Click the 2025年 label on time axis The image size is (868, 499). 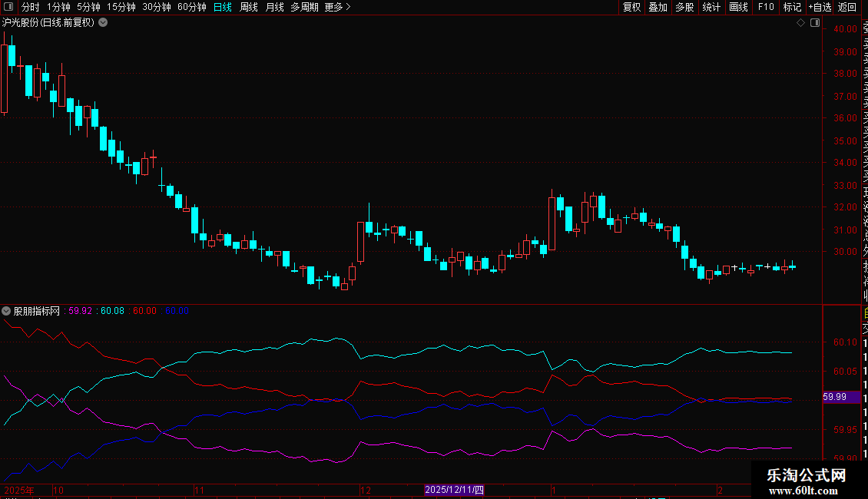pos(19,490)
